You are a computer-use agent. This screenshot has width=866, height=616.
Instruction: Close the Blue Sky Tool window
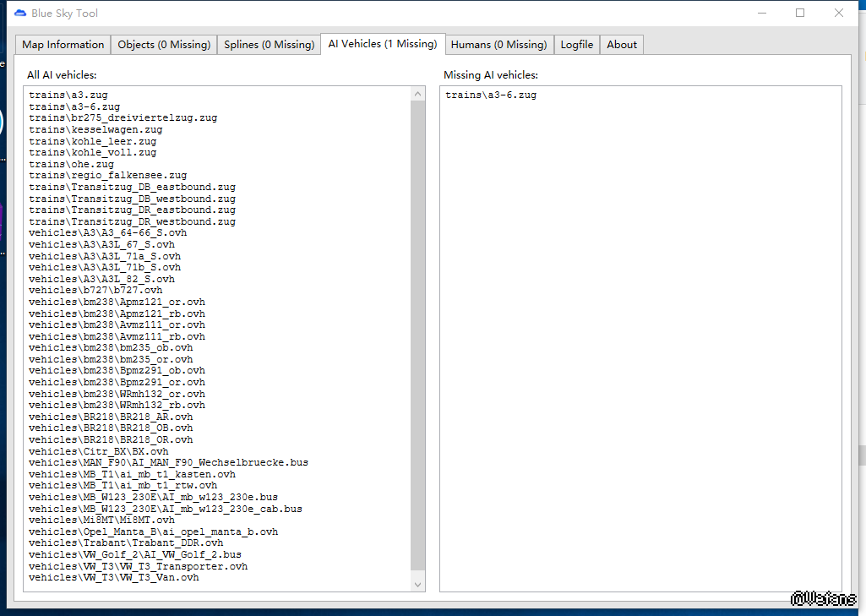coord(838,13)
